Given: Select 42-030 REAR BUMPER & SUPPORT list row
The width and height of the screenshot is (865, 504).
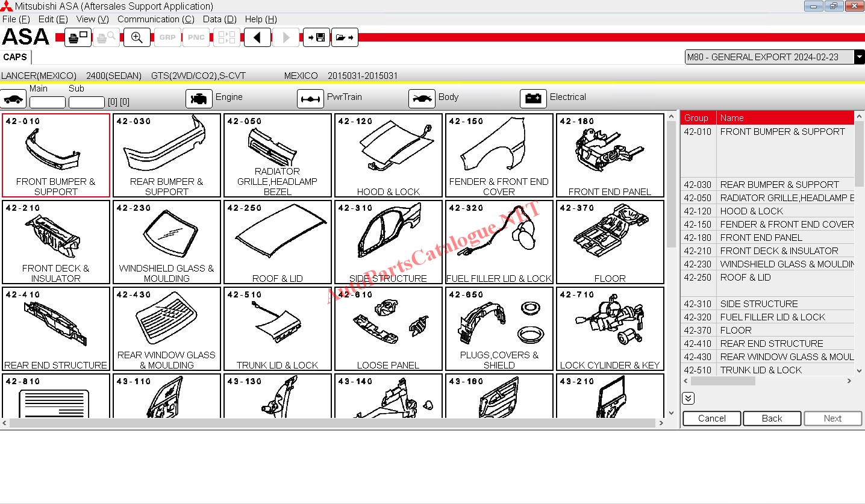Looking at the screenshot, I should coord(767,185).
